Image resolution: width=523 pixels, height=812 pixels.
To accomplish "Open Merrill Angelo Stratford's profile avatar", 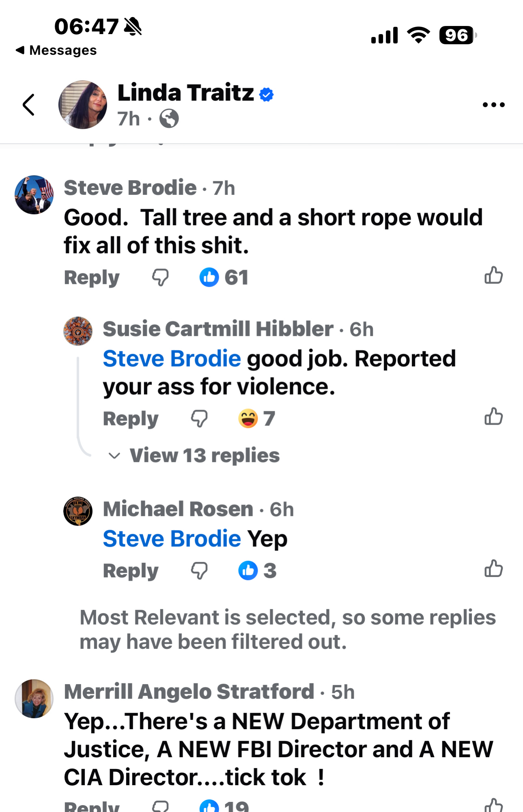I will point(34,699).
